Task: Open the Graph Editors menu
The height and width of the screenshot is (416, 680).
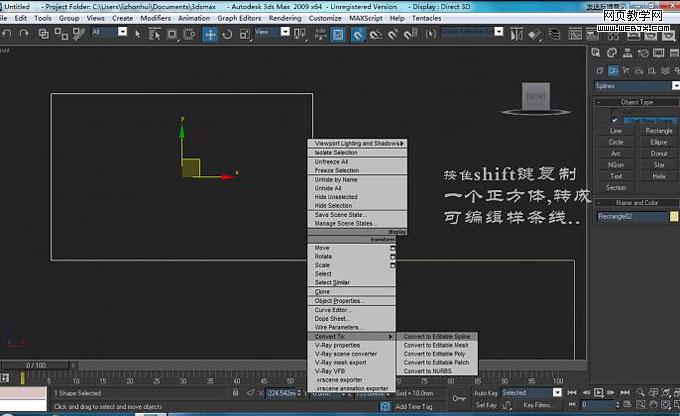Action: 239,18
